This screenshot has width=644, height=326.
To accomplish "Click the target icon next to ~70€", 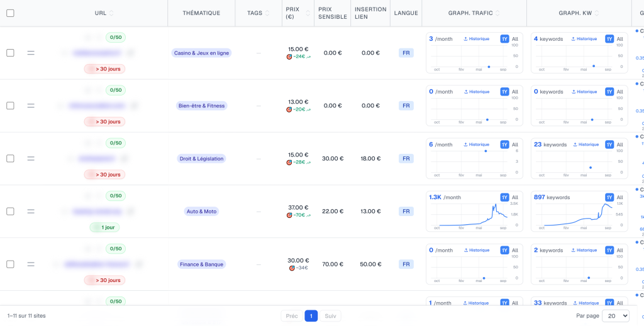I will click(x=289, y=215).
